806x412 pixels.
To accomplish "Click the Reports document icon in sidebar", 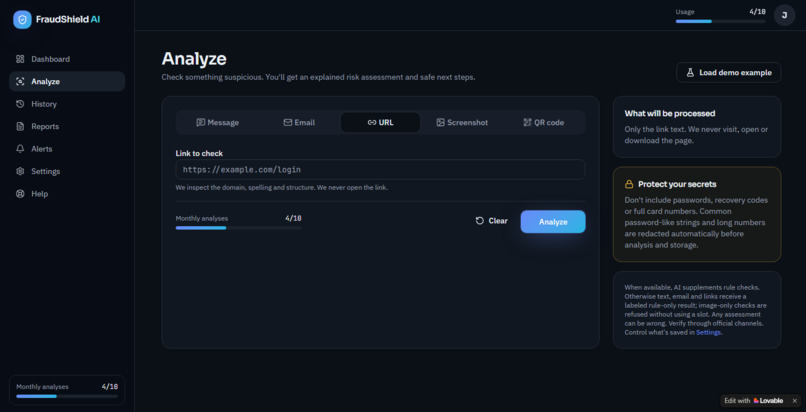I will tap(20, 126).
